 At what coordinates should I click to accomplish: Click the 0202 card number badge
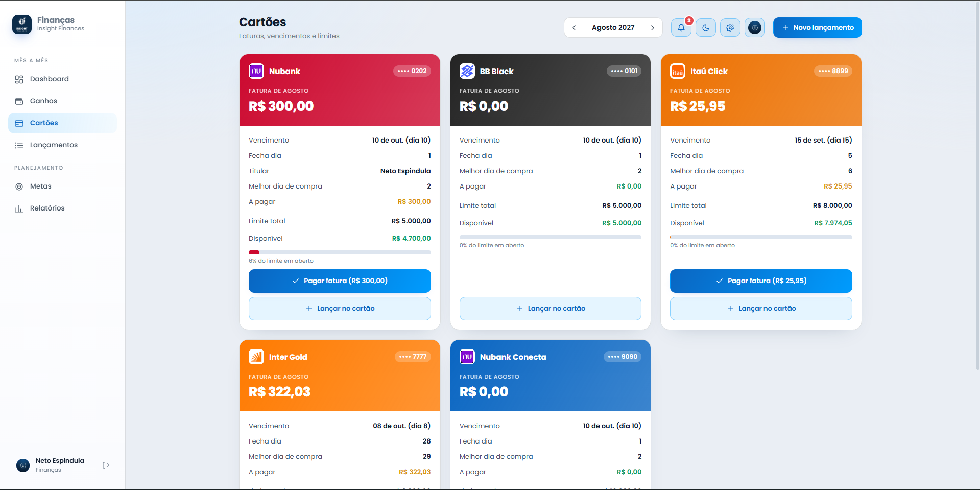[x=412, y=71]
